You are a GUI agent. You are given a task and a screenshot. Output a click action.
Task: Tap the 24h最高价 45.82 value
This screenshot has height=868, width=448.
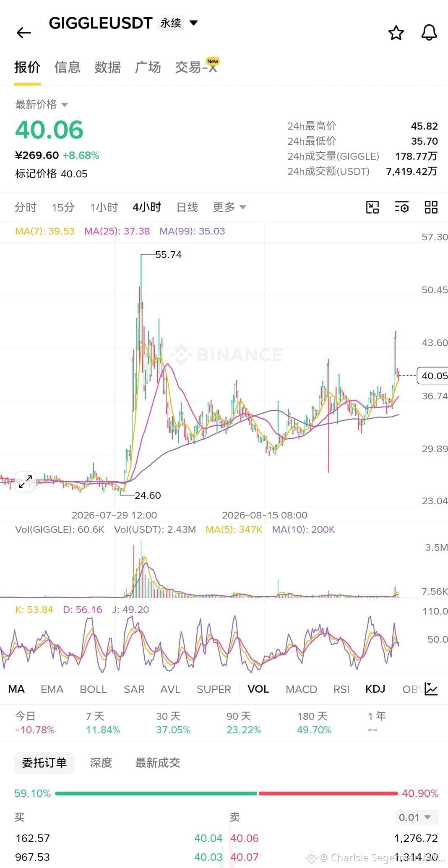tap(425, 126)
